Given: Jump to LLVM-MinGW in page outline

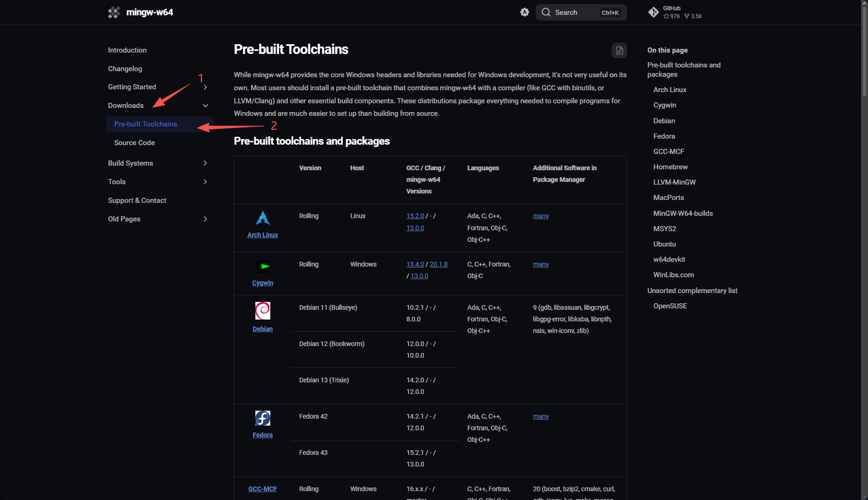Looking at the screenshot, I should [x=674, y=182].
